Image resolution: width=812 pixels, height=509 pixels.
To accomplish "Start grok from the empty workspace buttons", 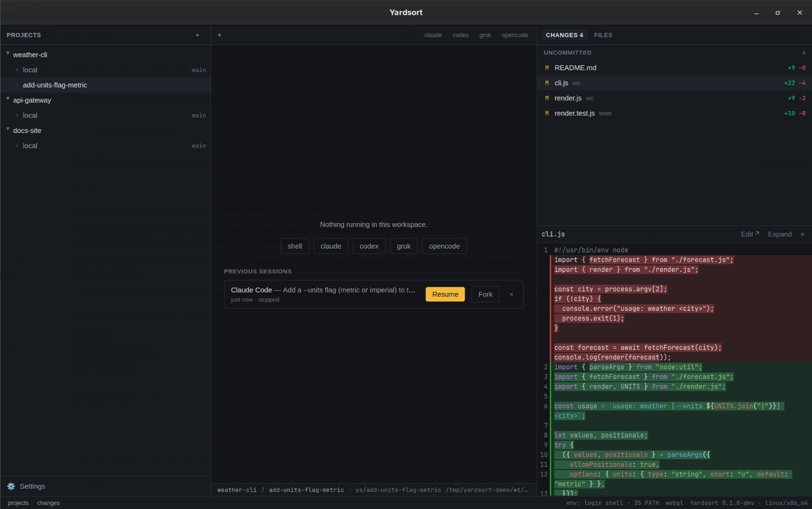I will (404, 246).
